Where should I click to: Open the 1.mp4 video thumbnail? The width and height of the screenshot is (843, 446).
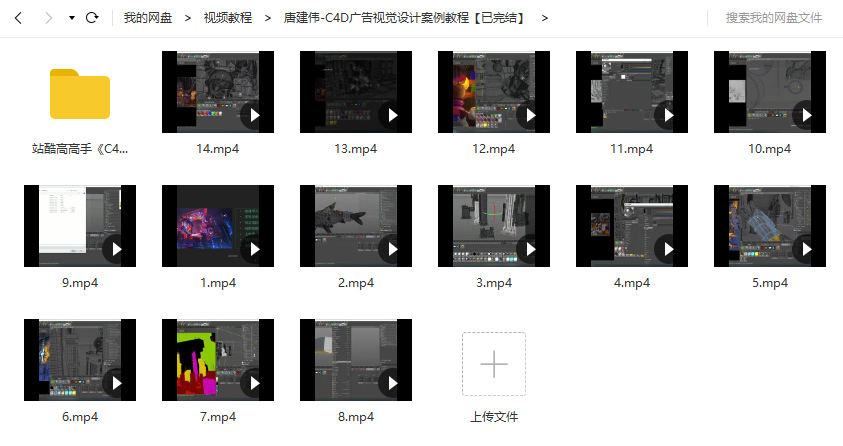point(218,226)
